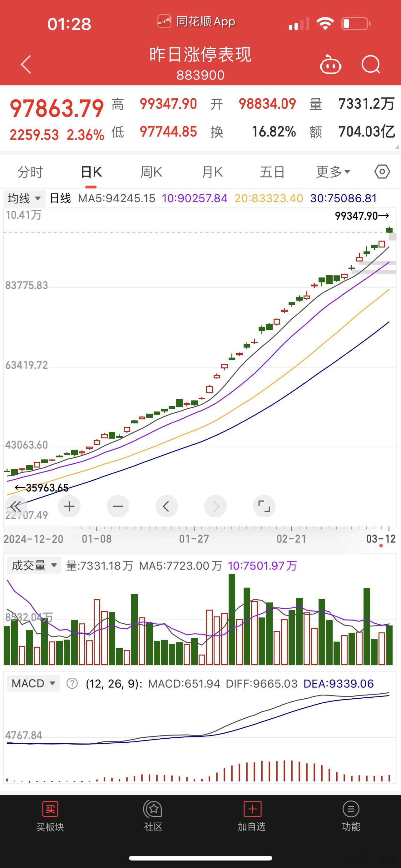Zoom out chart with minus button

point(118,506)
